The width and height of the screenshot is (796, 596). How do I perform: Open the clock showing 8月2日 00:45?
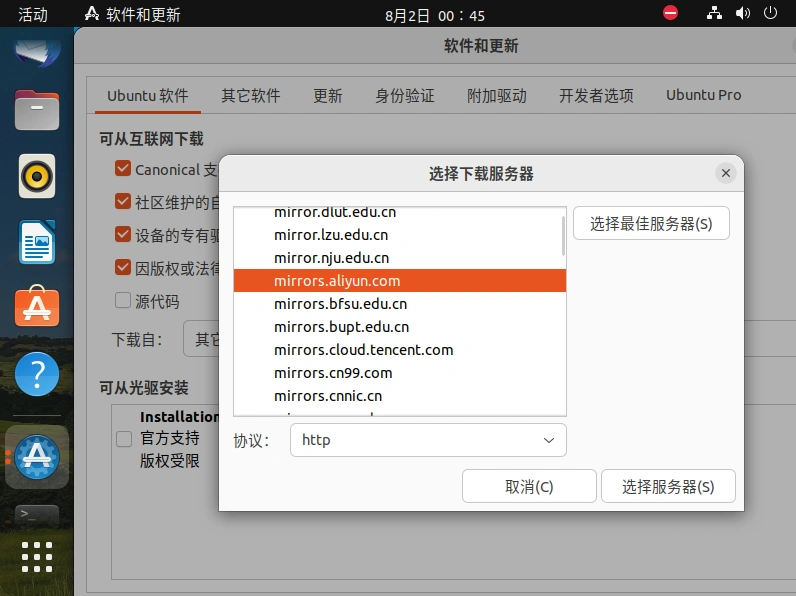(x=435, y=15)
